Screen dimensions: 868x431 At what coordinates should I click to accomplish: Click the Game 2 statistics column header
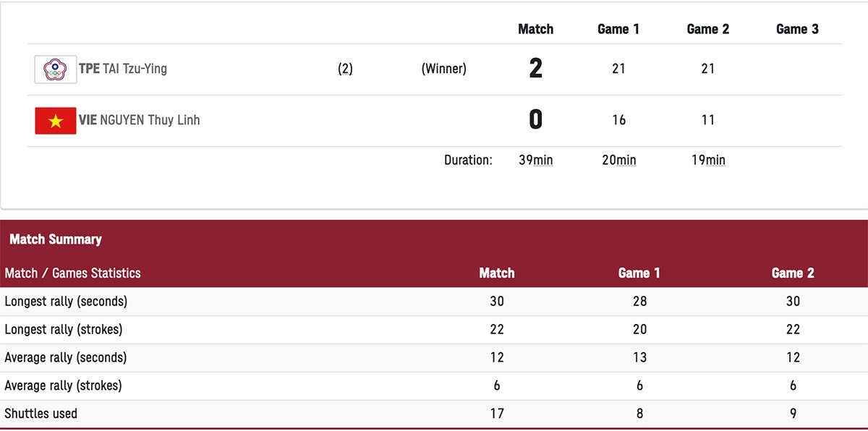(x=793, y=273)
